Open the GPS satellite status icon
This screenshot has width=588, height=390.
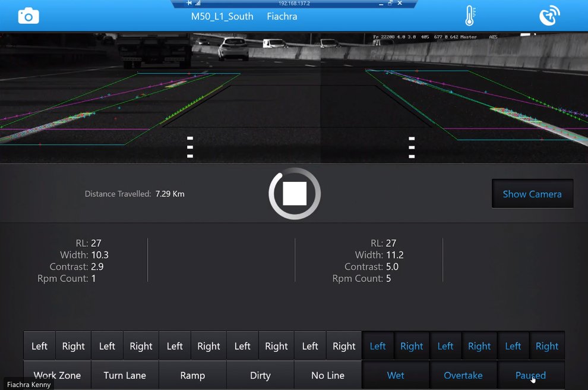click(x=549, y=16)
